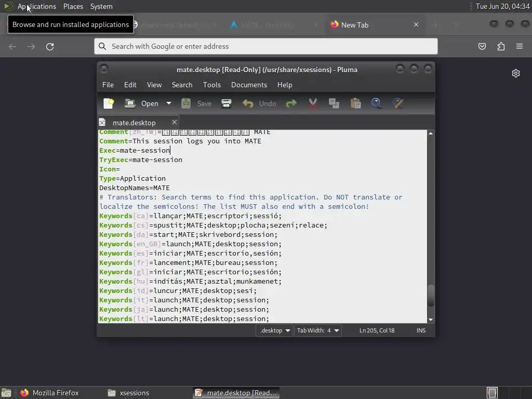Click the Save toolbar button
532x399 pixels.
click(196, 103)
